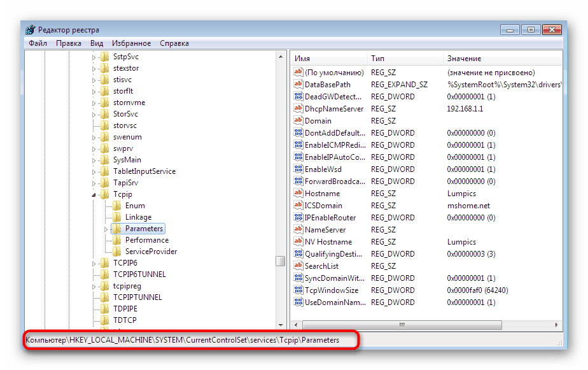Screen dimensions: 588x370
Task: Sort values by the Значение column header
Action: [503, 59]
